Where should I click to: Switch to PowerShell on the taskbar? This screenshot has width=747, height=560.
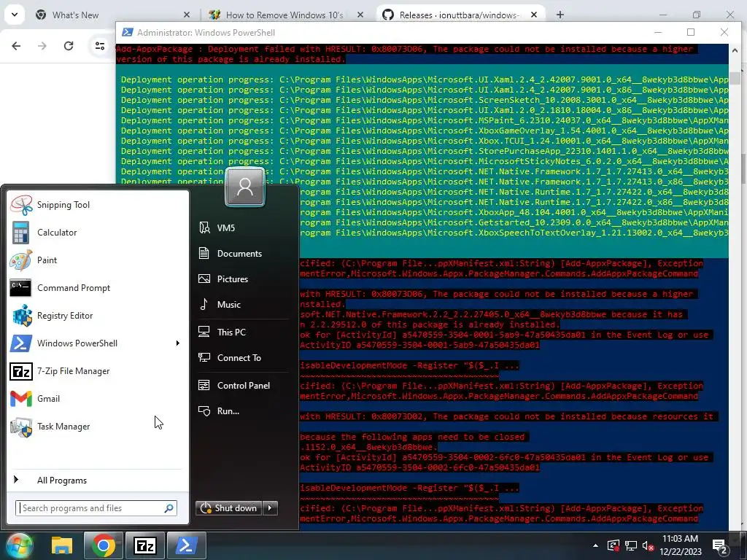186,545
